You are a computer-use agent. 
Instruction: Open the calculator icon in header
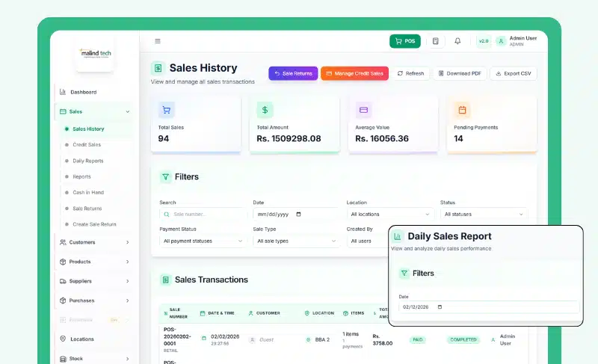[x=436, y=41]
